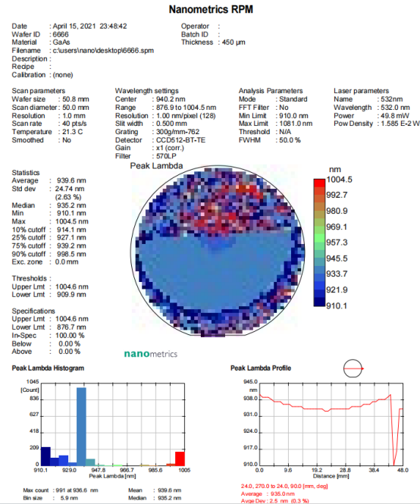Select the Mode value Standard

tap(293, 99)
